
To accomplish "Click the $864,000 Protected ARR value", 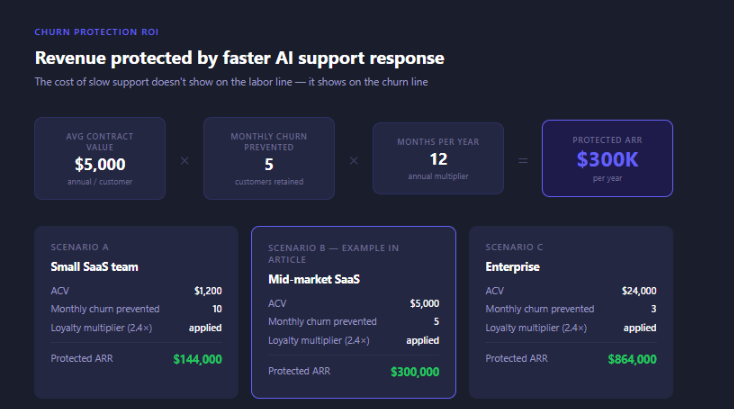I will [631, 359].
